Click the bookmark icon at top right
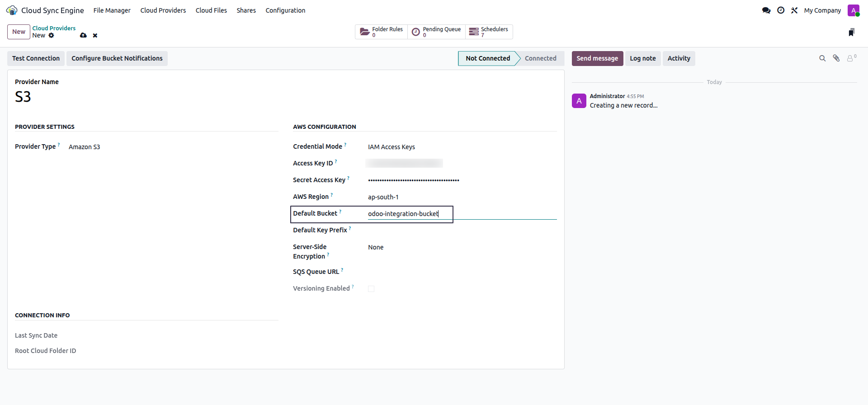This screenshot has width=868, height=405. click(851, 32)
